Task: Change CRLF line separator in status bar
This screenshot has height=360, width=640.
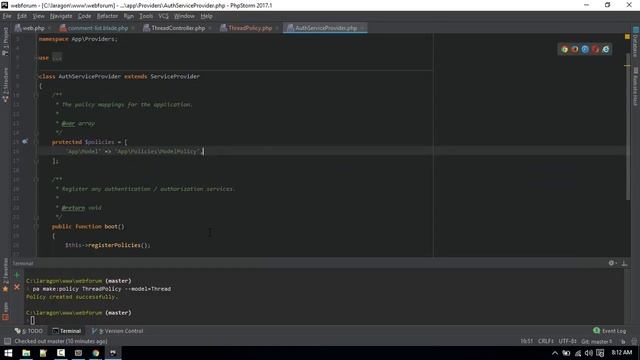Action: point(546,341)
